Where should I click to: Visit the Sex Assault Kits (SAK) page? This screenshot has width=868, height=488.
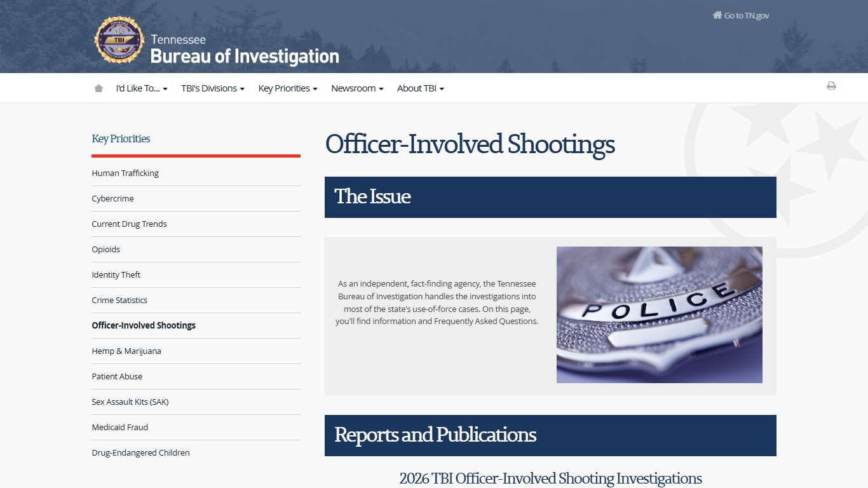click(x=130, y=402)
